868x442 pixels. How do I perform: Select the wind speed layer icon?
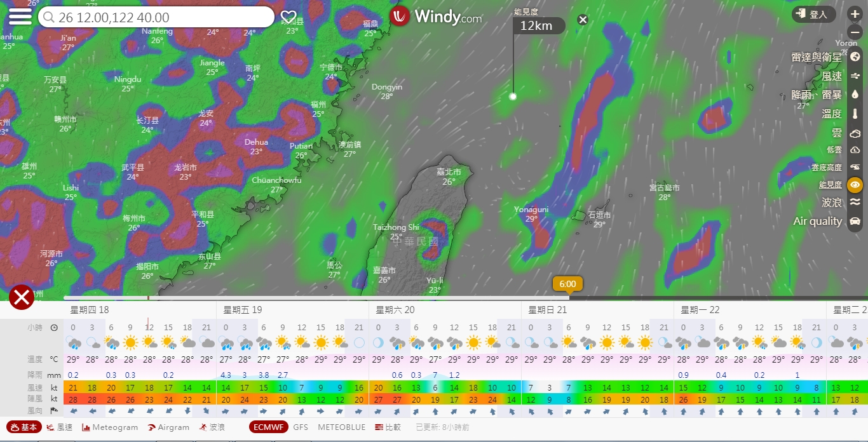(x=855, y=76)
